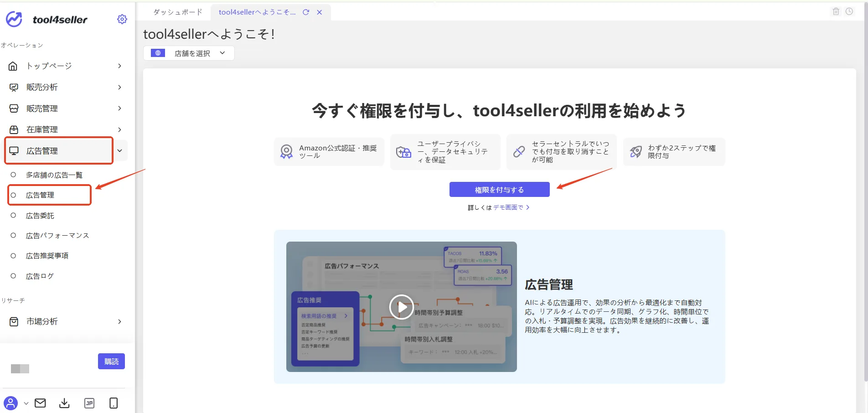Click the 広告管理 monitor icon
This screenshot has height=413, width=868.
(14, 151)
